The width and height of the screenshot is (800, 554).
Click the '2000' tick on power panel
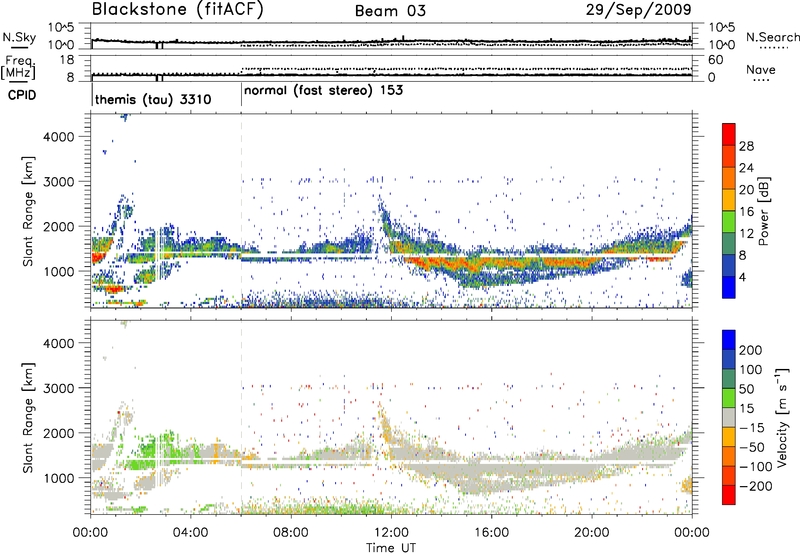[x=59, y=226]
